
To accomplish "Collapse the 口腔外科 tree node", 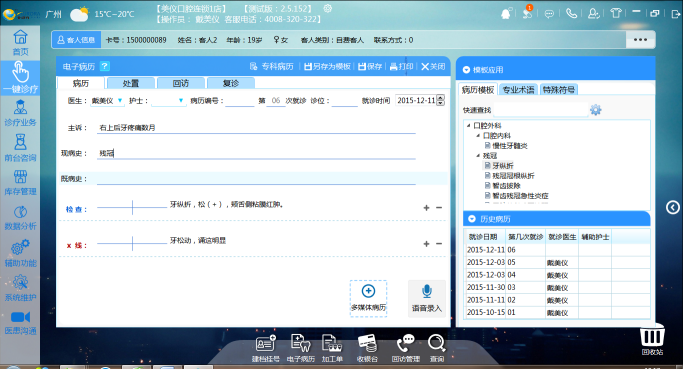I will pyautogui.click(x=469, y=125).
